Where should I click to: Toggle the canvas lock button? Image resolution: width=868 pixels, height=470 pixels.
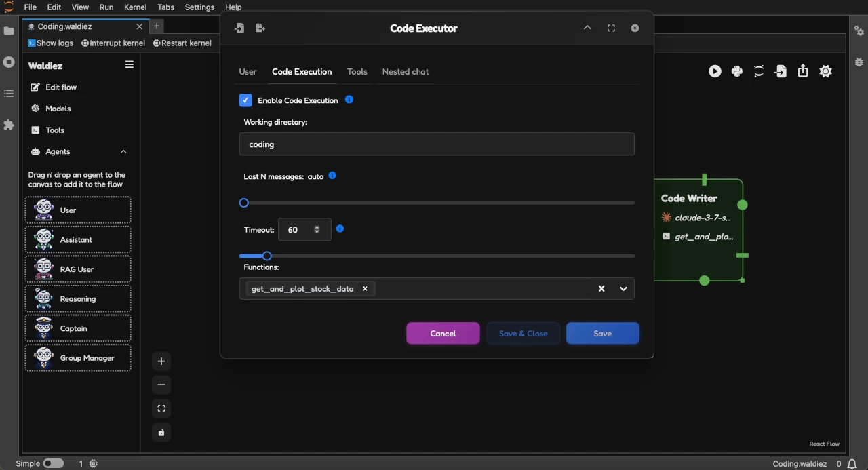161,432
